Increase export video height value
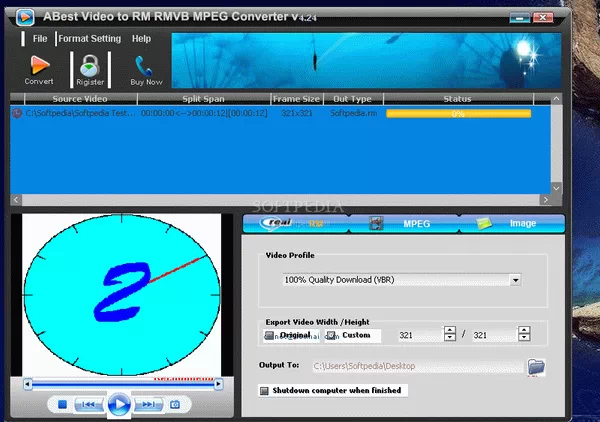 pos(524,330)
